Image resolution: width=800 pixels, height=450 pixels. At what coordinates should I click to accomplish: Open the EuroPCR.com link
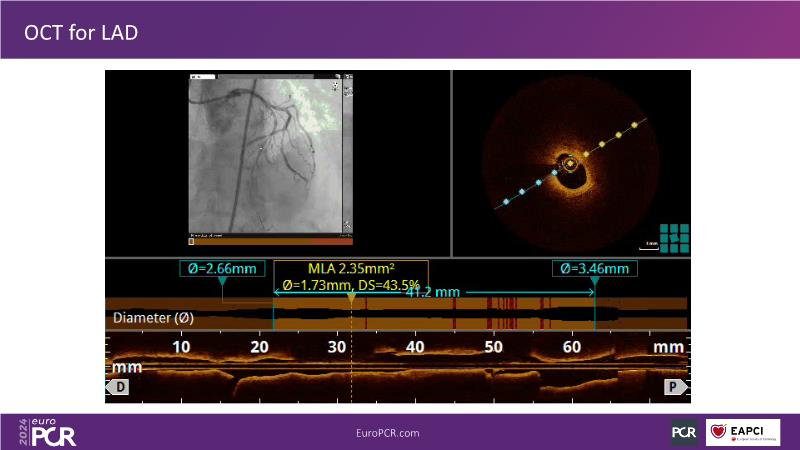[x=388, y=432]
